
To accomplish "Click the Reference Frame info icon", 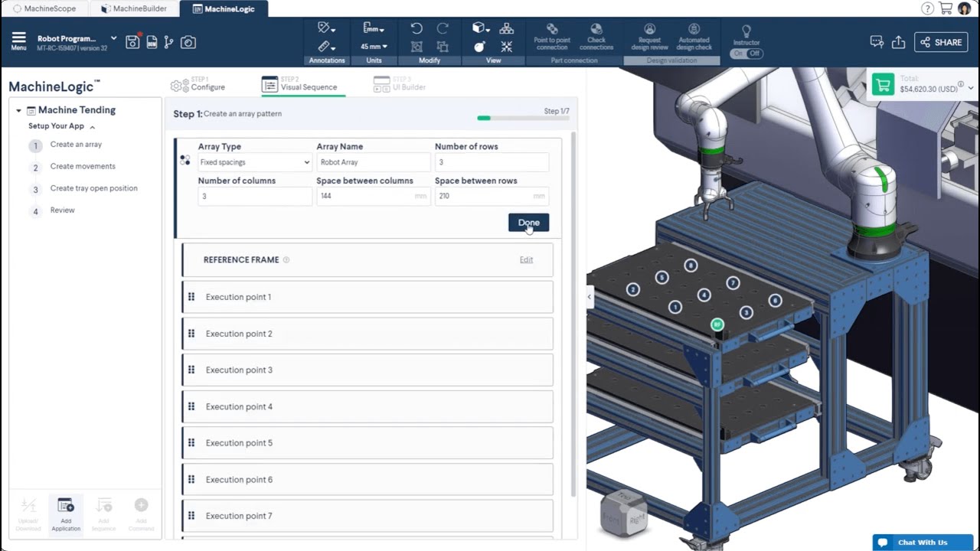I will (286, 259).
